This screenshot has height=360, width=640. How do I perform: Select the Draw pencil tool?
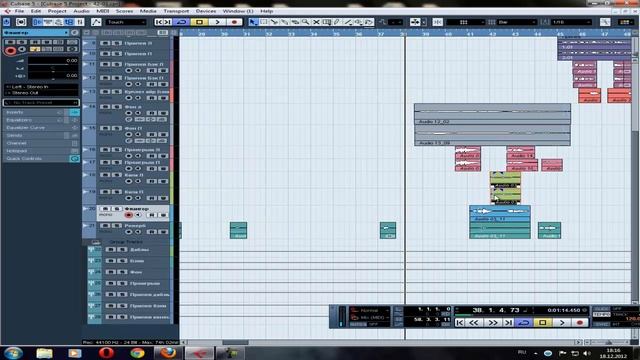pos(337,22)
